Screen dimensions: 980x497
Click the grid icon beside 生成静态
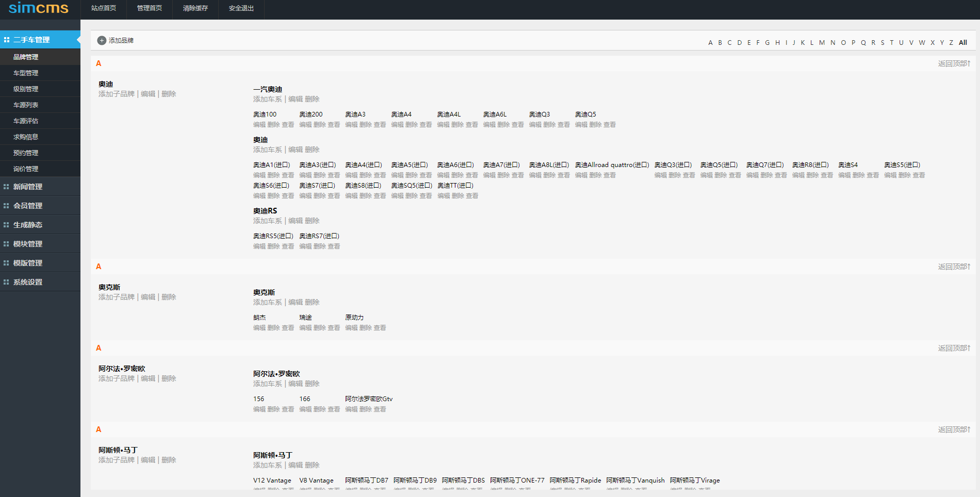(6, 224)
